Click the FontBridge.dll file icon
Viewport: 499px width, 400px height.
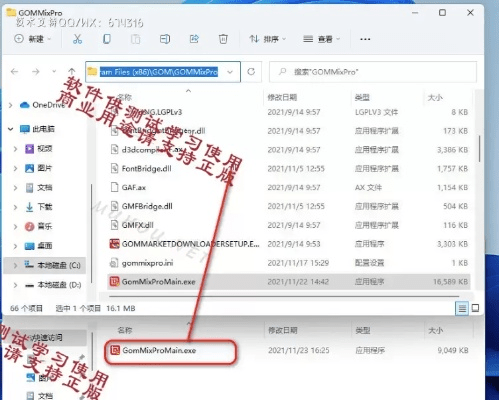click(x=114, y=168)
